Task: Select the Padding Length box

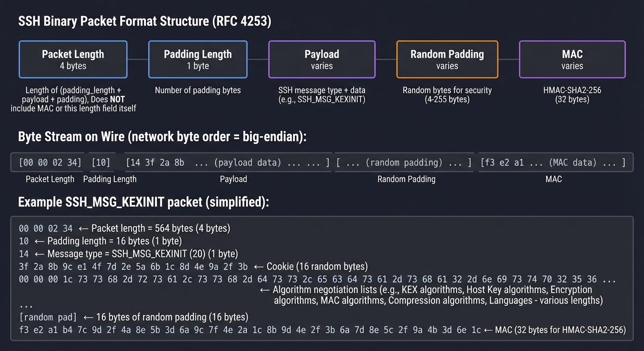Action: tap(198, 59)
